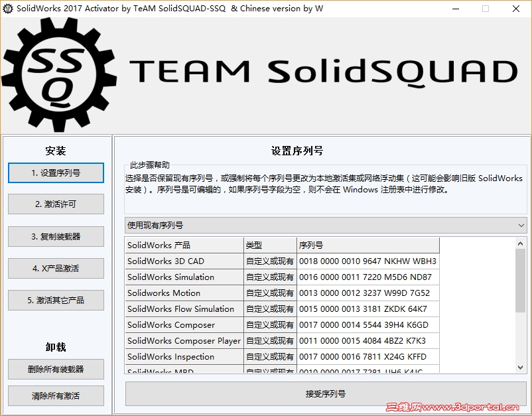This screenshot has height=416, width=532.
Task: Open step 2. 激活许可
Action: tap(56, 204)
